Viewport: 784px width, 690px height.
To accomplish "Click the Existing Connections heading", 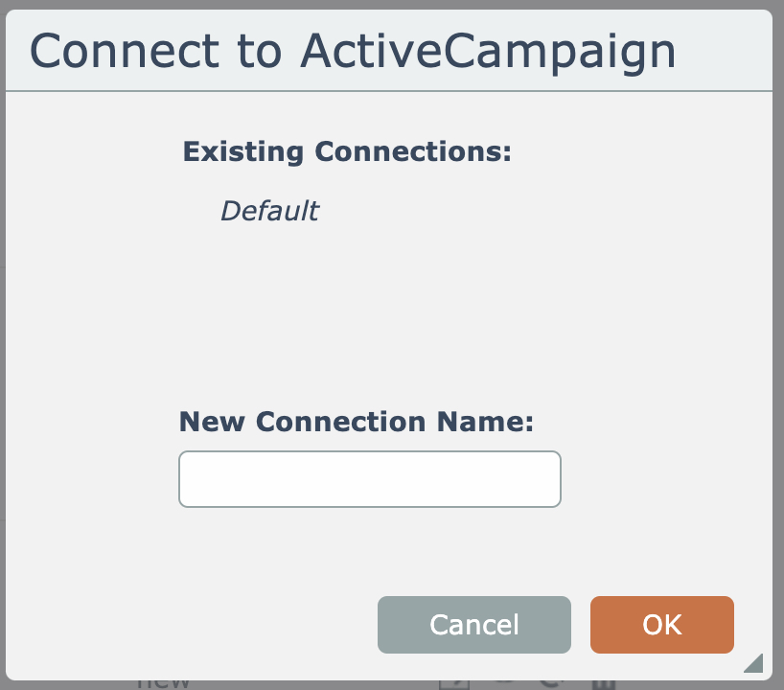I will click(x=347, y=151).
